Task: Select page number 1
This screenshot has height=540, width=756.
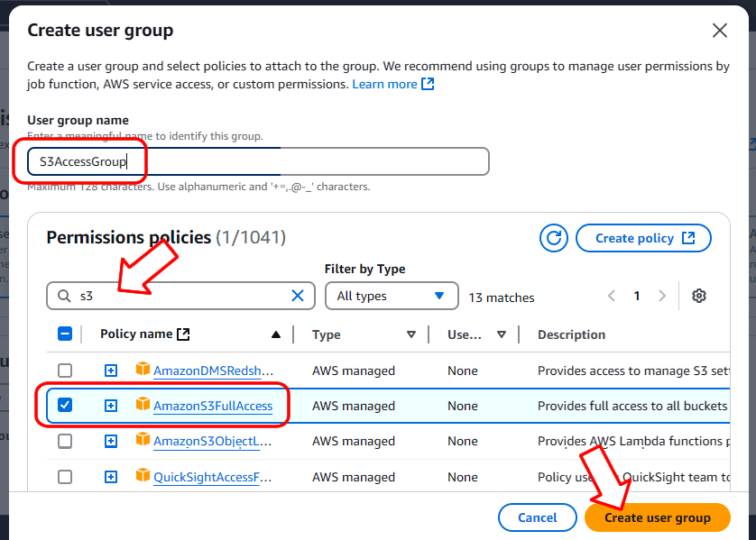Action: click(636, 296)
